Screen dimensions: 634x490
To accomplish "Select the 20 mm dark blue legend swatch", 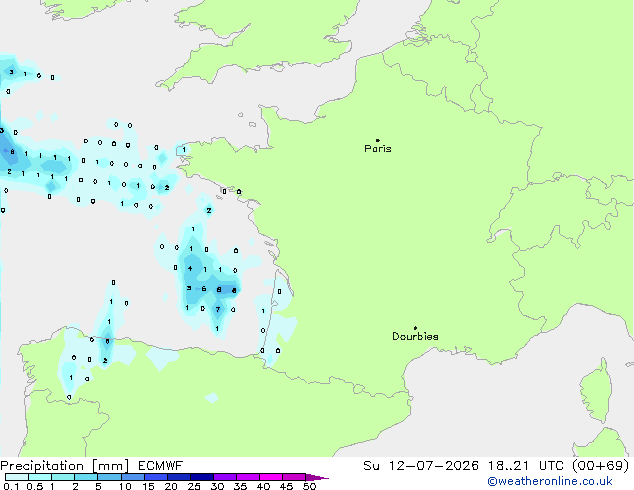I will point(178,477).
